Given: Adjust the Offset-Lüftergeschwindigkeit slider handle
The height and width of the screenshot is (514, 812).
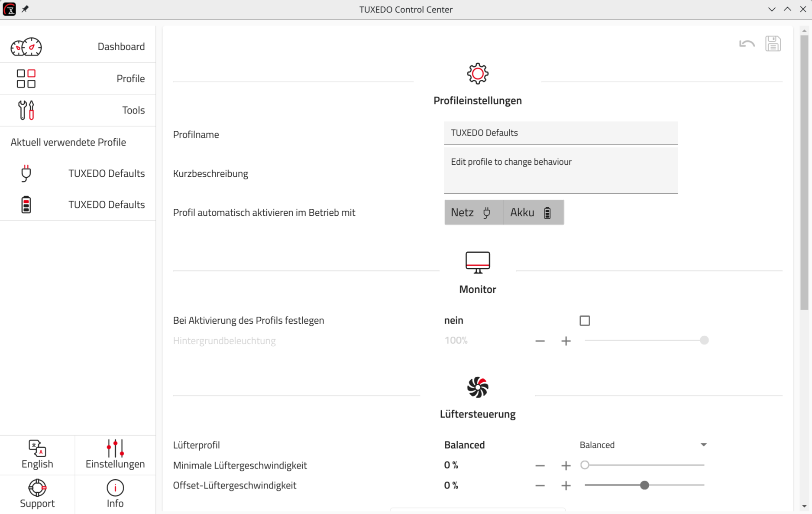Looking at the screenshot, I should tap(644, 485).
